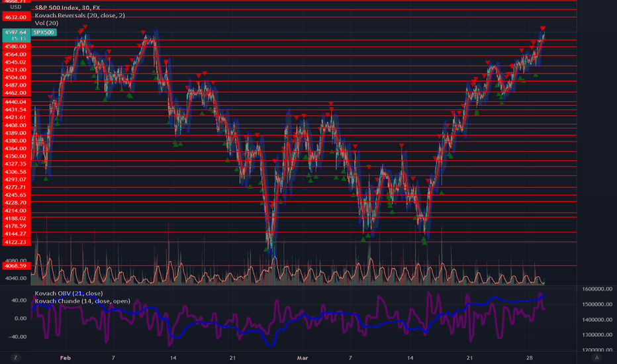This screenshot has height=364, width=617.
Task: Click the 14 date label after Mar
Action: (x=410, y=357)
